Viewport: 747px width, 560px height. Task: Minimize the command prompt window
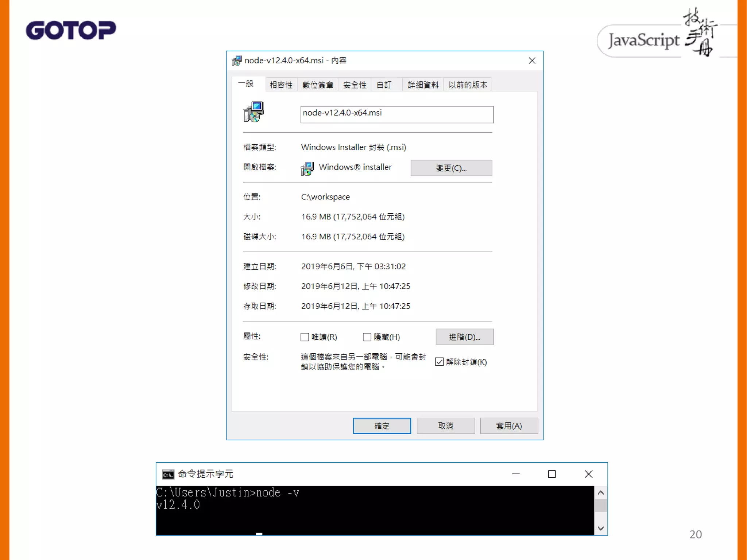click(x=515, y=474)
